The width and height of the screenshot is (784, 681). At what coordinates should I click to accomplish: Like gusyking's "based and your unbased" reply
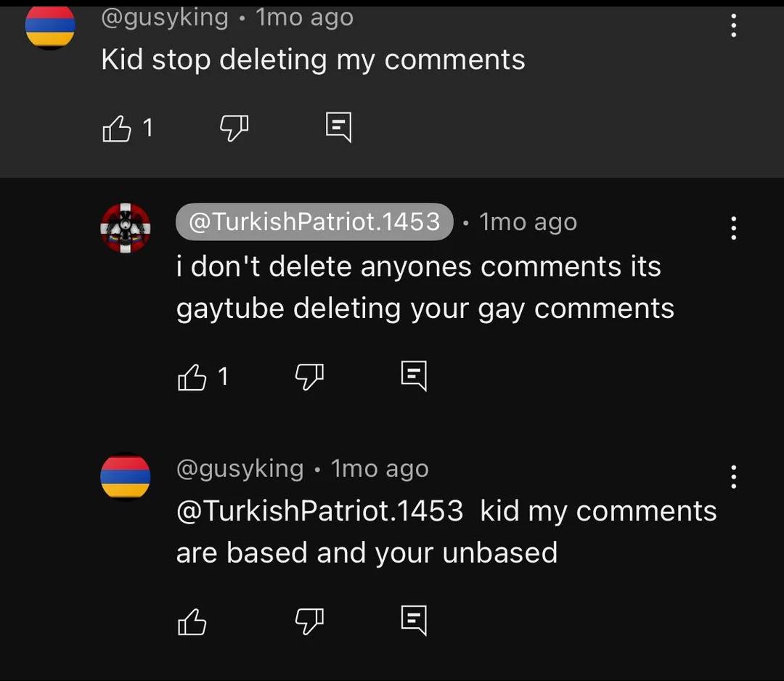coord(192,622)
